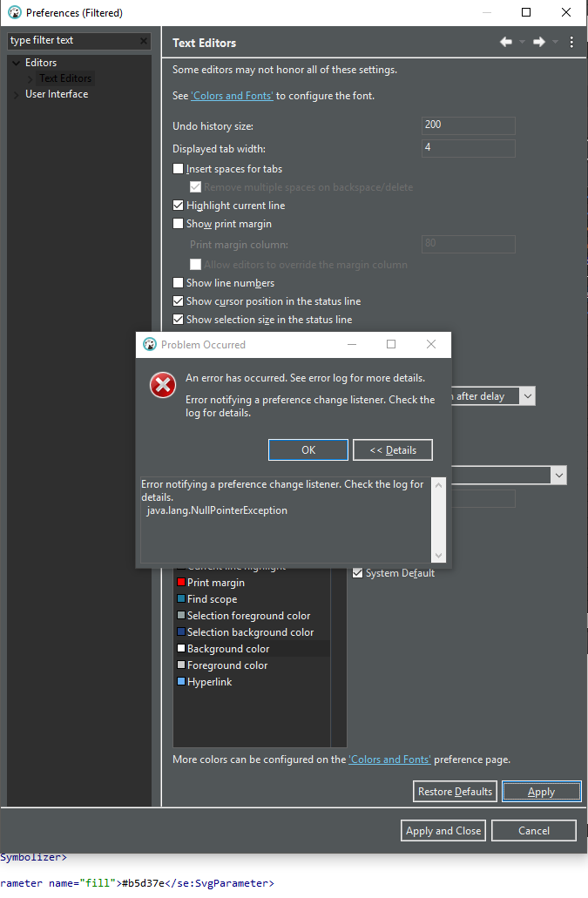Click java.lang.NullPointerException text in details

tap(217, 510)
